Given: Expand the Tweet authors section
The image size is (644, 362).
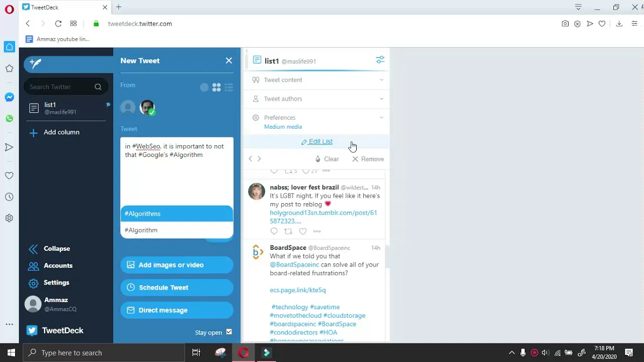Looking at the screenshot, I should click(x=316, y=99).
